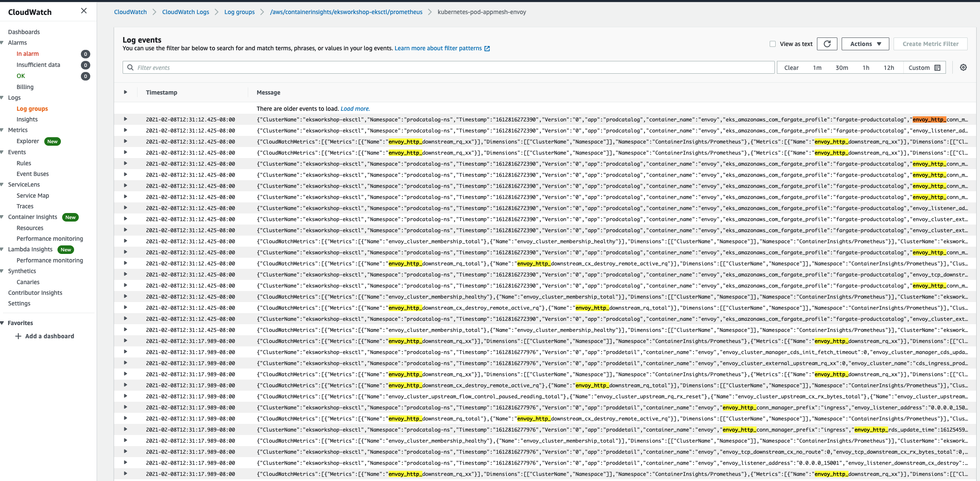Screen dimensions: 980x481
Task: Click New badge next to Lambda Insights
Action: coord(66,250)
